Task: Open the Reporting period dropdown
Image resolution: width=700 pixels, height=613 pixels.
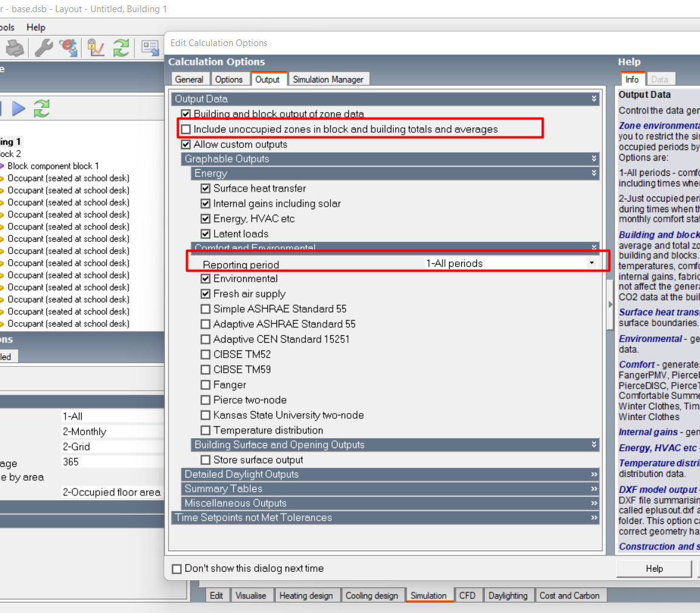Action: click(x=592, y=263)
